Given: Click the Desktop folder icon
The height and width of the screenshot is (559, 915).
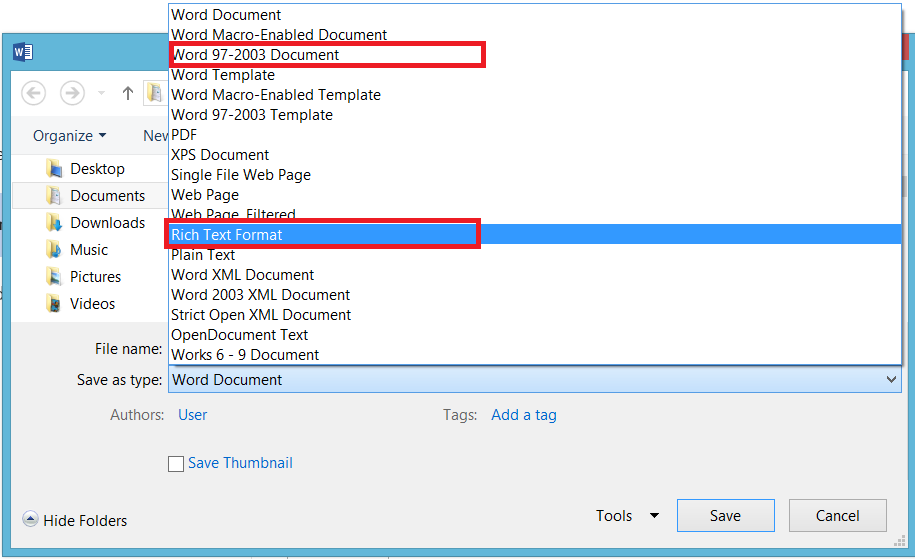Looking at the screenshot, I should coord(54,169).
